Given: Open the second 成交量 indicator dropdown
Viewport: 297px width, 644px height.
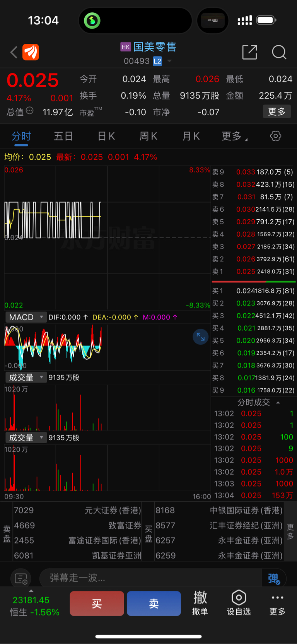Looking at the screenshot, I should (26, 438).
